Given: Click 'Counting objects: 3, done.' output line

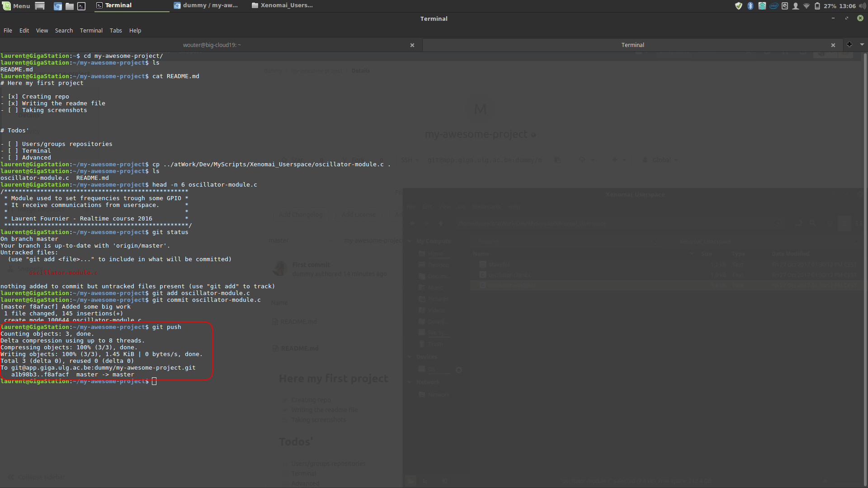Looking at the screenshot, I should pos(47,334).
